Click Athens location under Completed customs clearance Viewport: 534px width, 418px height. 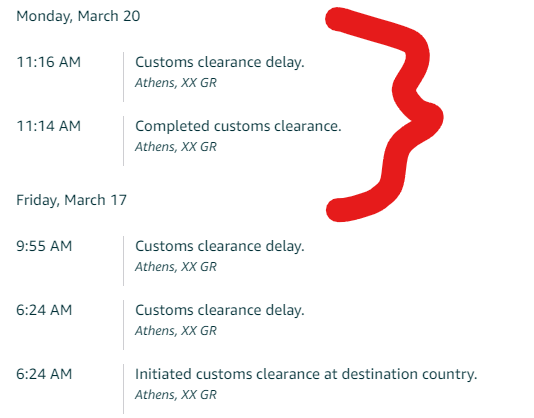[x=176, y=147]
